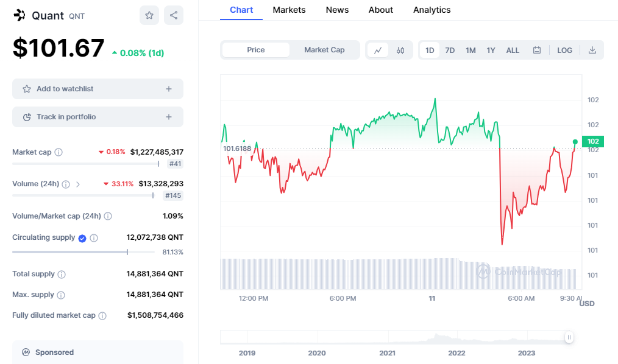Open the share icon button
Screen dimensions: 618x364
[x=174, y=15]
